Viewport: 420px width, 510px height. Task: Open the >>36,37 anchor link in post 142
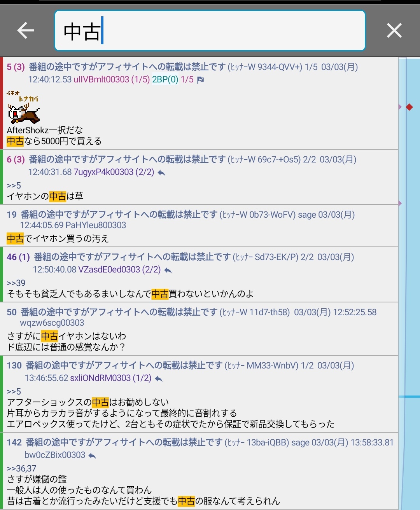(21, 468)
